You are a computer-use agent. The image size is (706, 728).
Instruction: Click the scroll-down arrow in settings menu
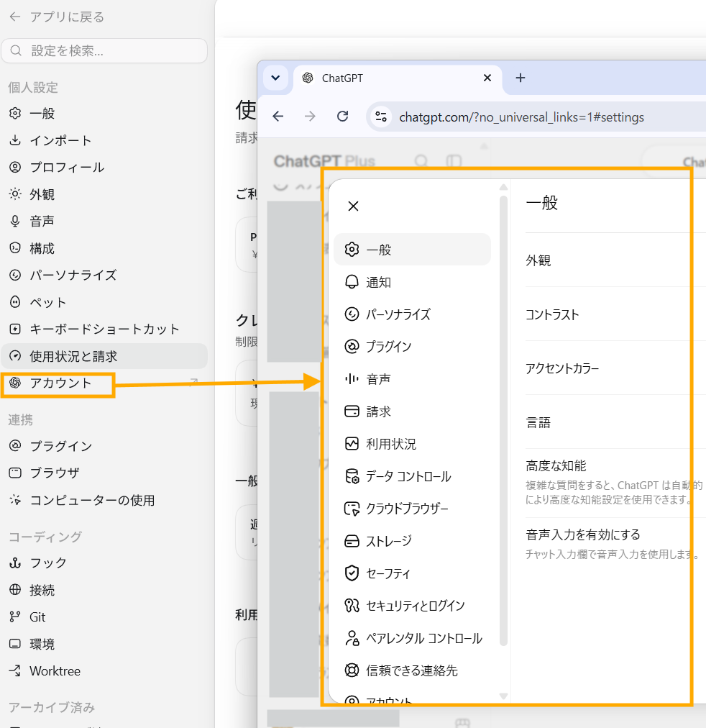[503, 696]
